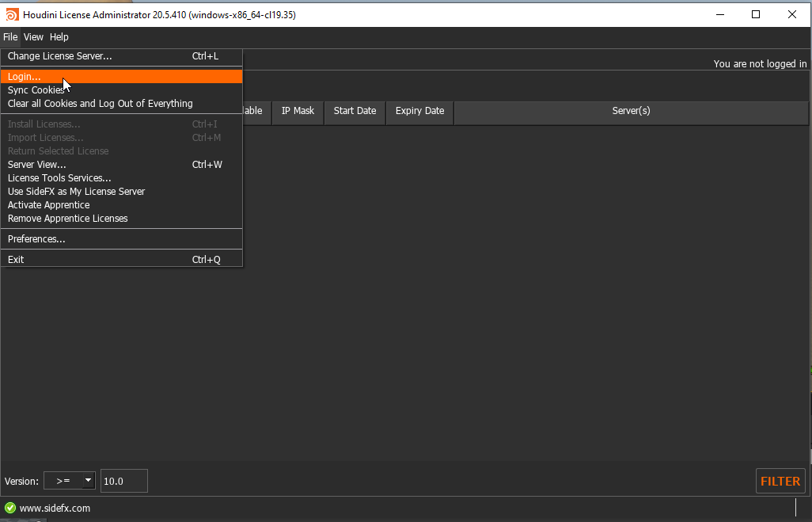The height and width of the screenshot is (522, 812).
Task: Click the version number field showing 10.0
Action: pos(123,481)
